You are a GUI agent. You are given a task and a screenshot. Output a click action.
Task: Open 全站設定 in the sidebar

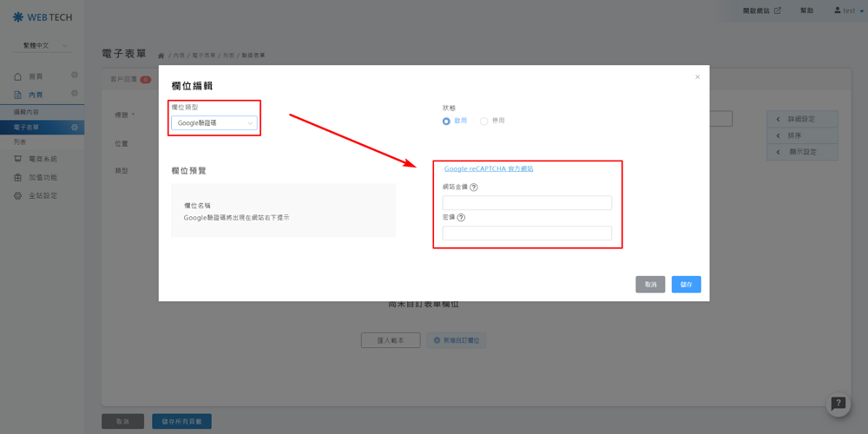click(42, 195)
